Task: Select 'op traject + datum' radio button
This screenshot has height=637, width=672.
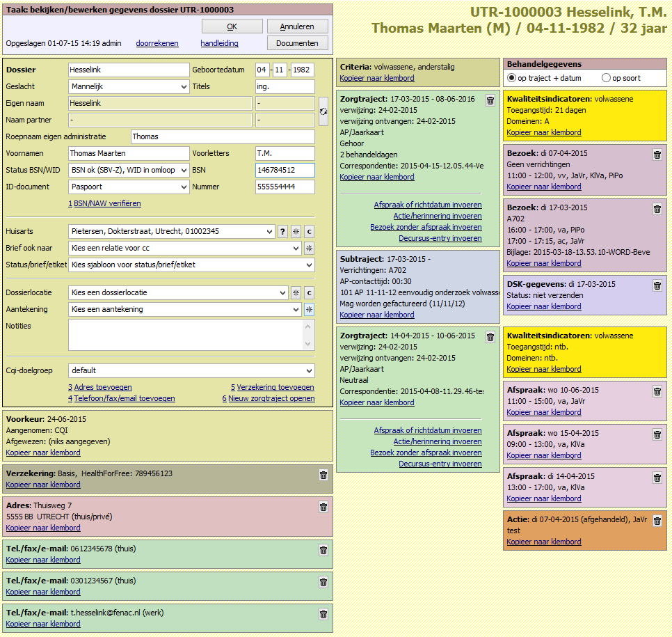Action: pos(512,78)
